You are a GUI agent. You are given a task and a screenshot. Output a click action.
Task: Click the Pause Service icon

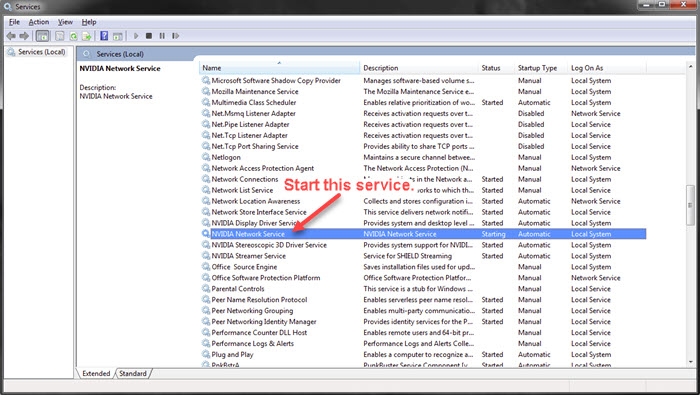tap(162, 36)
